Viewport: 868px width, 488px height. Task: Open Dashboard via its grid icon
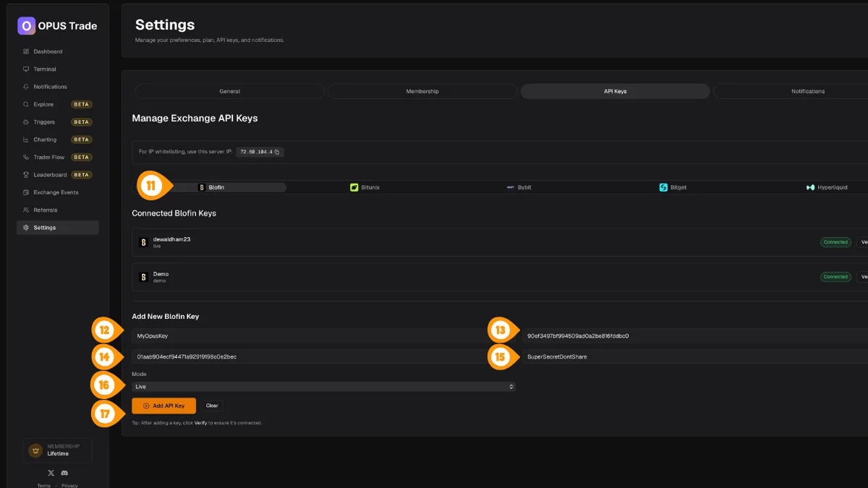[x=26, y=51]
